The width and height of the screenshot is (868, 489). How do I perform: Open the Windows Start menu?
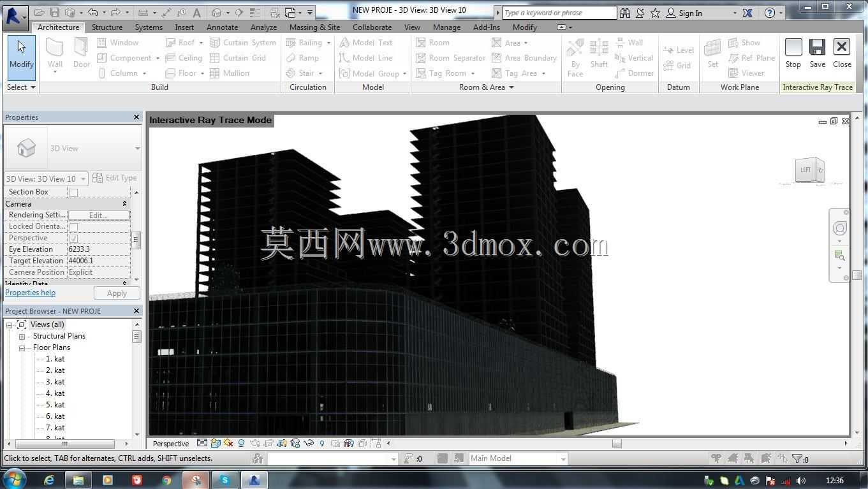pos(15,479)
